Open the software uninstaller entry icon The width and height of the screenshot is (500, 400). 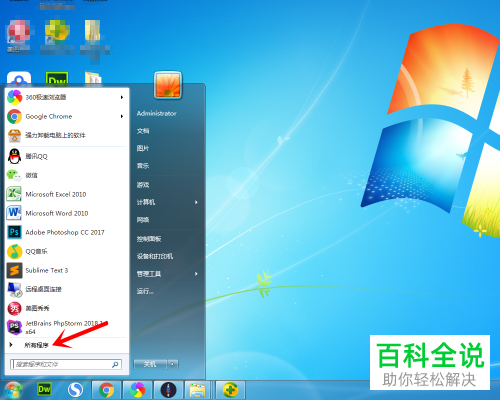14,135
